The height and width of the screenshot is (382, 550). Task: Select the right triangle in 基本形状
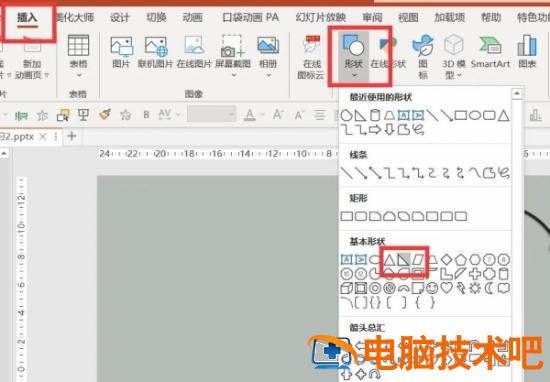(x=403, y=260)
